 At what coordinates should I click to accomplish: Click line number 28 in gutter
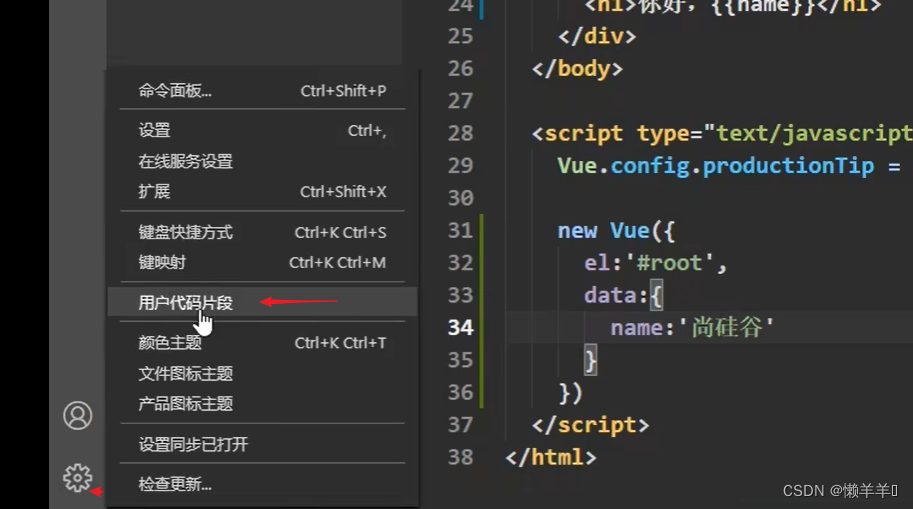click(461, 133)
